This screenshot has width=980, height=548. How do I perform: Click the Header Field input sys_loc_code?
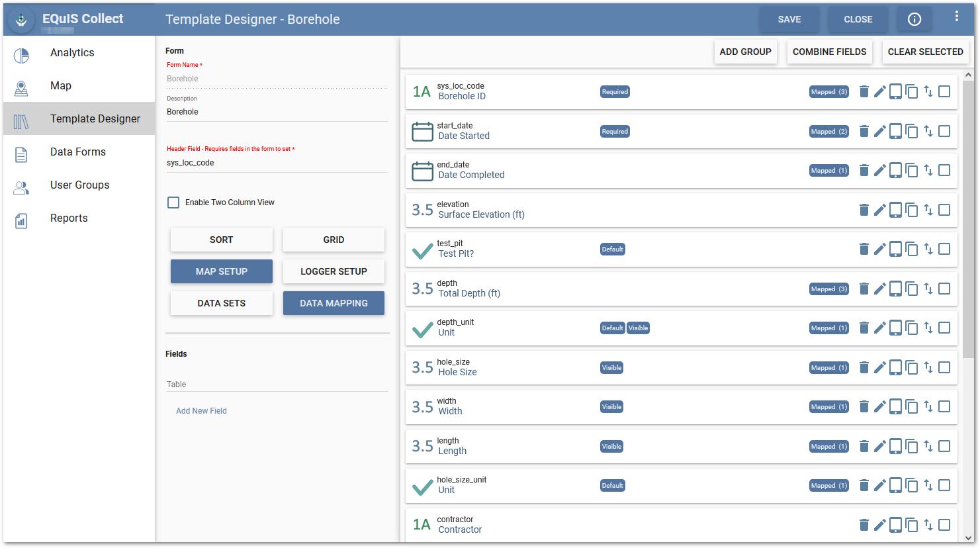(277, 163)
